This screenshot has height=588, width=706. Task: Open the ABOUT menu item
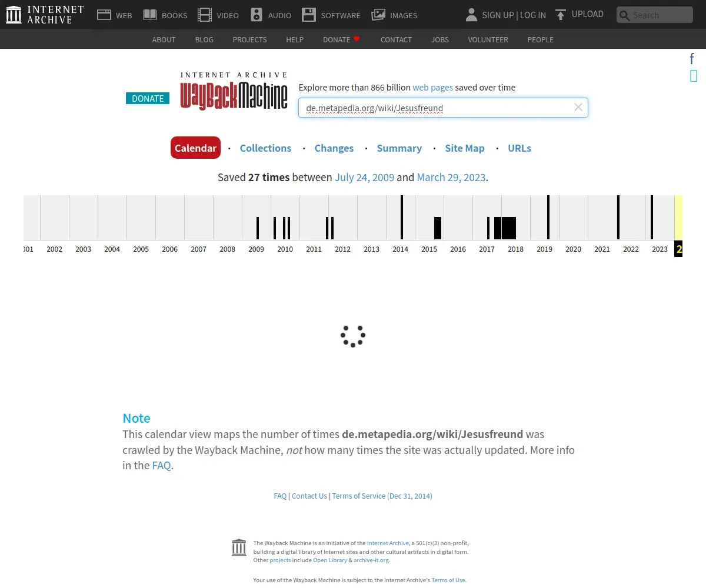click(164, 39)
